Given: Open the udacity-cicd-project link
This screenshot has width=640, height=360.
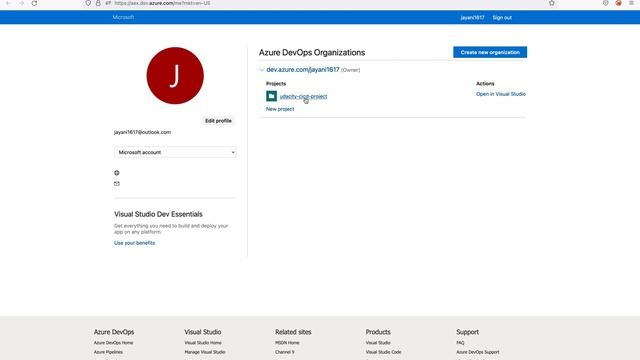Looking at the screenshot, I should 303,96.
